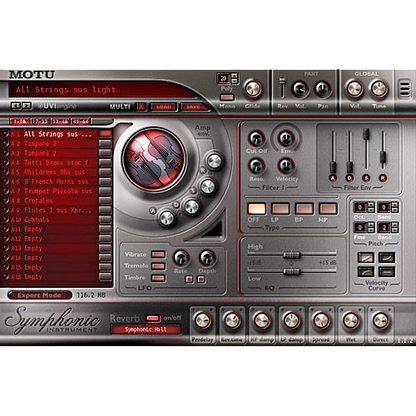416x416 pixels.
Task: Select the flat velocity curve icon
Action: pyautogui.click(x=387, y=271)
